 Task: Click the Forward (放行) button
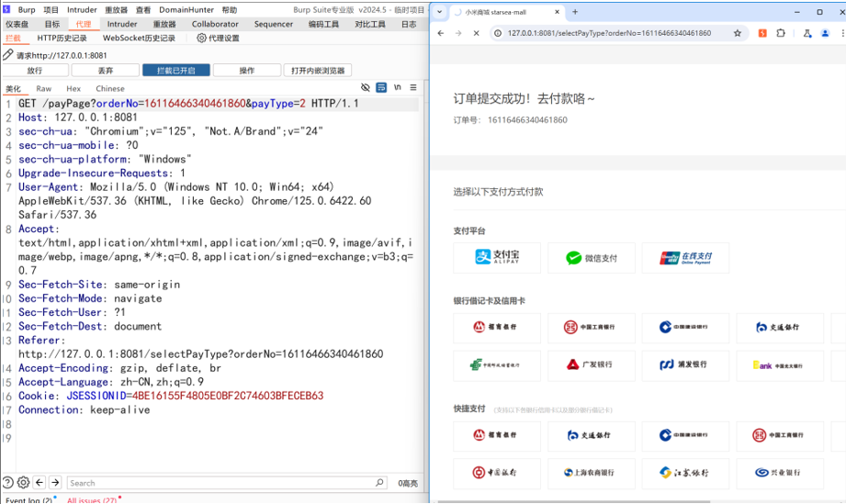[35, 70]
